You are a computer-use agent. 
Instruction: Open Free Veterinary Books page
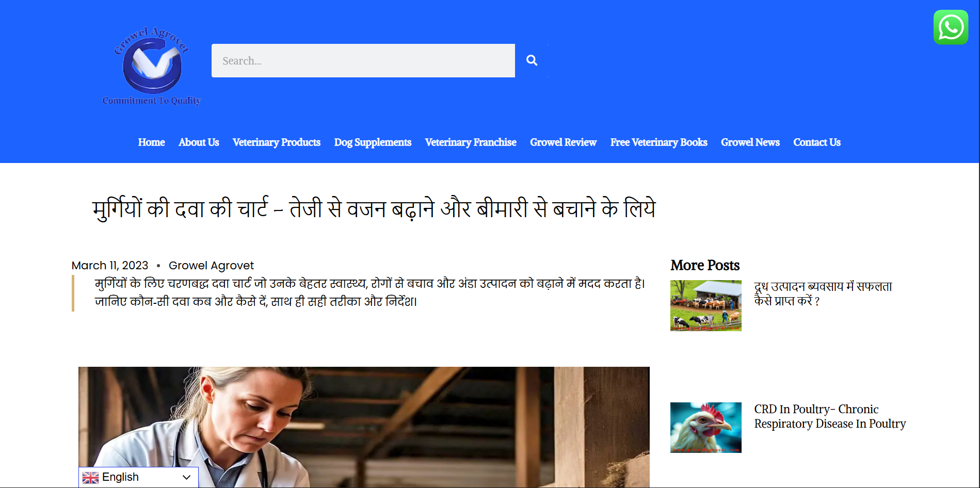point(659,142)
